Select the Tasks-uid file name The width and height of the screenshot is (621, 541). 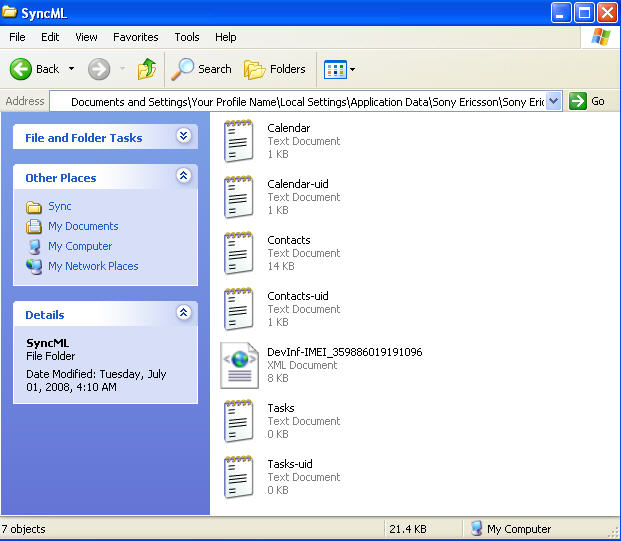pos(290,464)
